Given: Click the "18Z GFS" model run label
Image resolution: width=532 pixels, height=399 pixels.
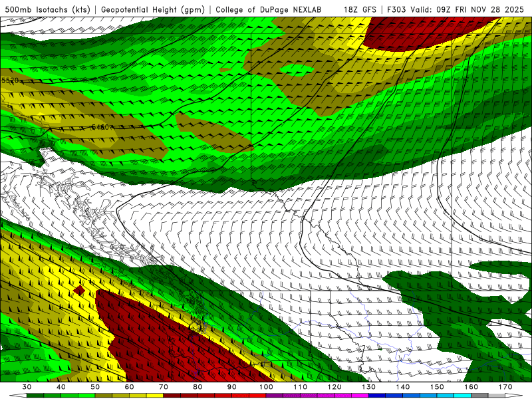Looking at the screenshot, I should coord(360,9).
